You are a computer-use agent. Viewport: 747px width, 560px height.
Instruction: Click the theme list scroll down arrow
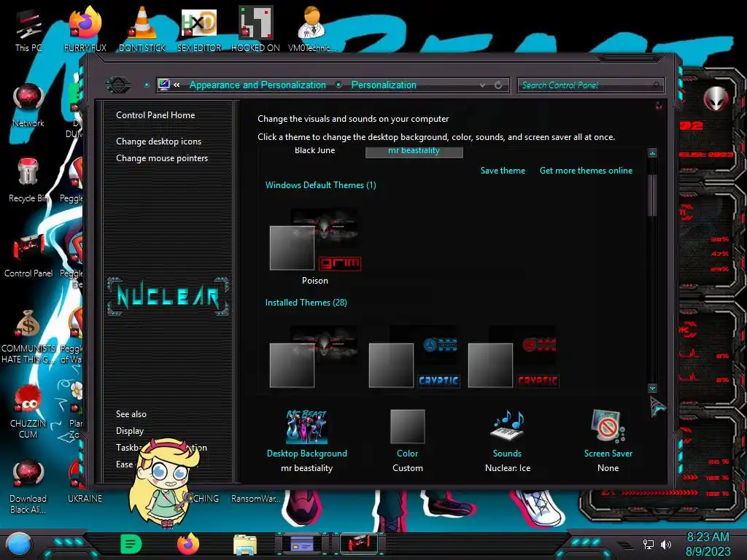[x=652, y=388]
